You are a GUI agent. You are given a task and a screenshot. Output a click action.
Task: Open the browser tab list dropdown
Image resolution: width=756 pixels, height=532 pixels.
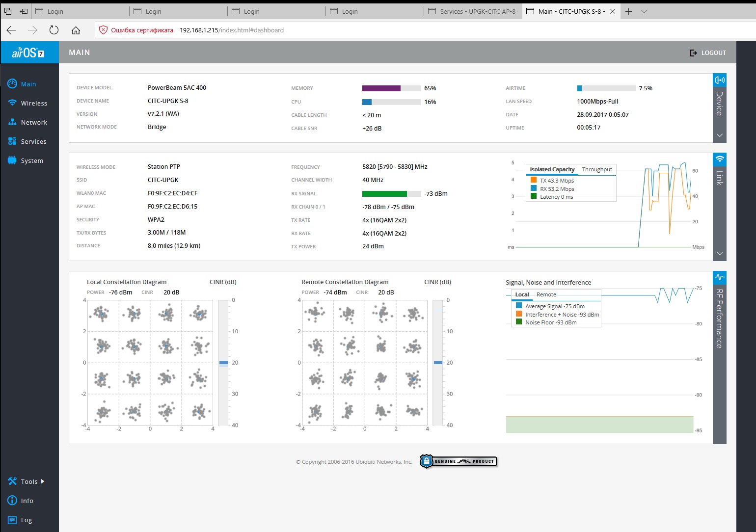click(x=645, y=11)
